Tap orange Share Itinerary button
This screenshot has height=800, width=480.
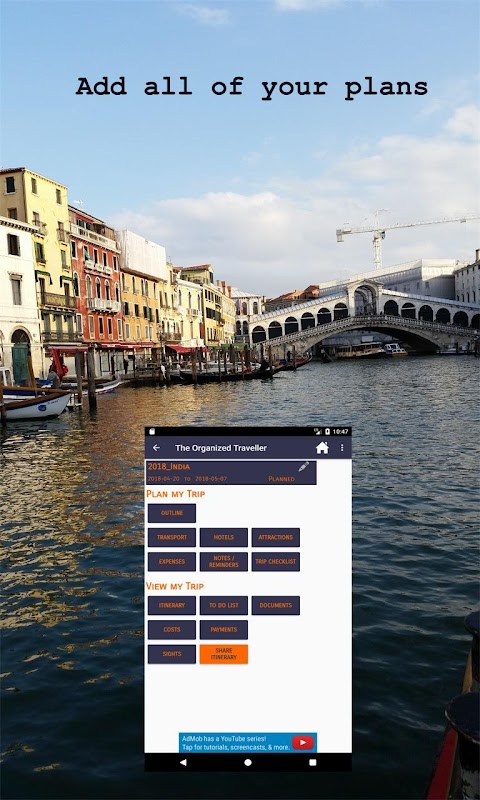223,654
